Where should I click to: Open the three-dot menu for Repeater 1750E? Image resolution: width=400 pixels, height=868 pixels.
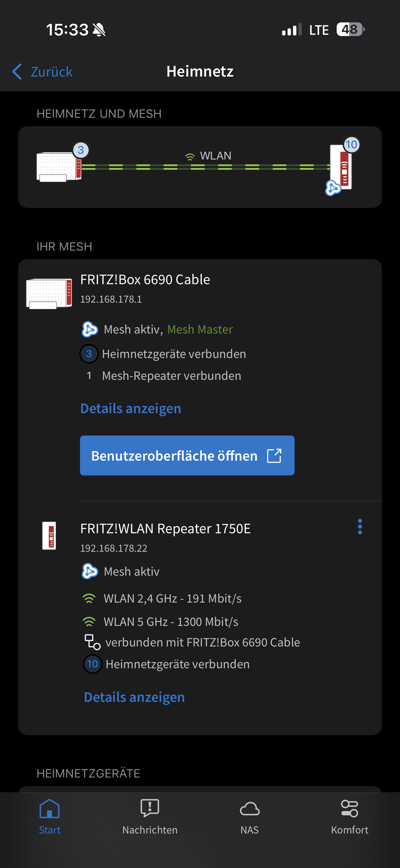360,527
